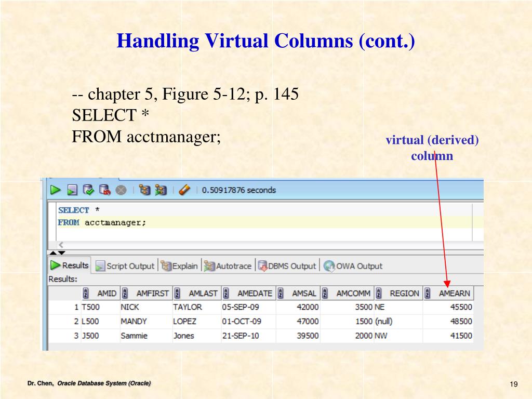Select the NICK cell
The height and width of the screenshot is (399, 532).
point(146,307)
